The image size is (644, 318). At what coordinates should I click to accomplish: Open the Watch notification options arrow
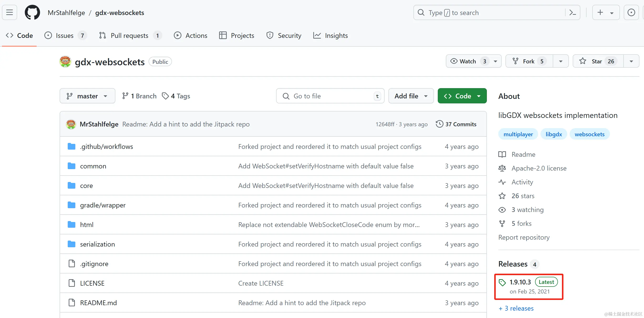click(x=495, y=61)
